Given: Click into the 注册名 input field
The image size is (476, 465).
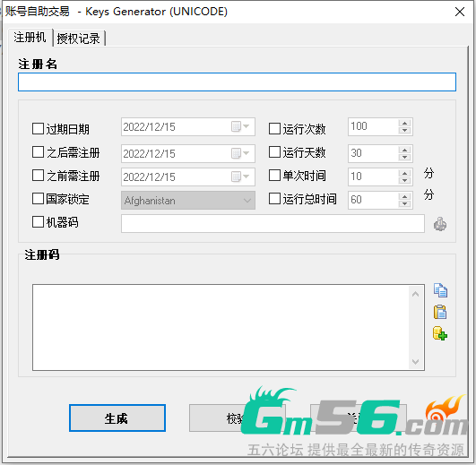Looking at the screenshot, I should tap(237, 82).
